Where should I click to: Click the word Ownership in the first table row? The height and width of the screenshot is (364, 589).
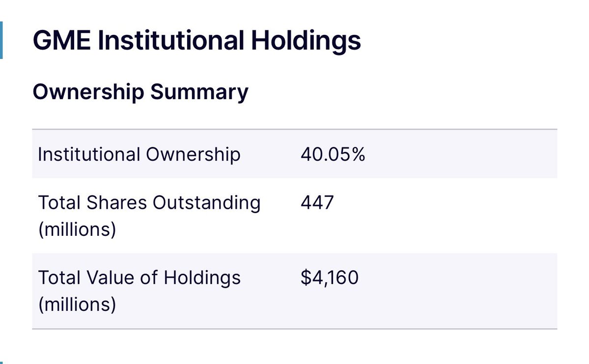tap(194, 154)
